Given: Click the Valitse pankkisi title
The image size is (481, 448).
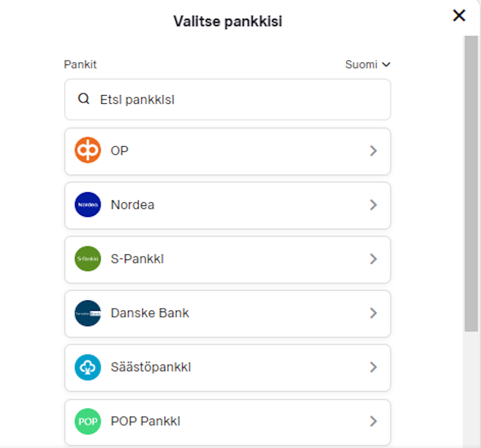Looking at the screenshot, I should tap(228, 21).
